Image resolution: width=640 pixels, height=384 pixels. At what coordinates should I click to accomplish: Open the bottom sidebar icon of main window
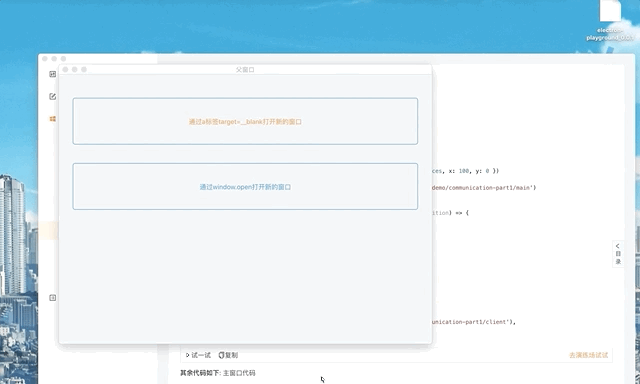[53, 297]
